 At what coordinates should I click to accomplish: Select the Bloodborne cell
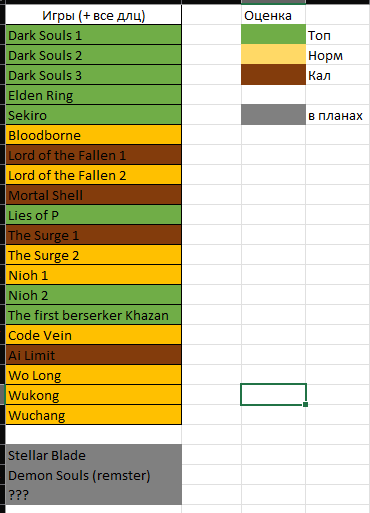pyautogui.click(x=94, y=135)
